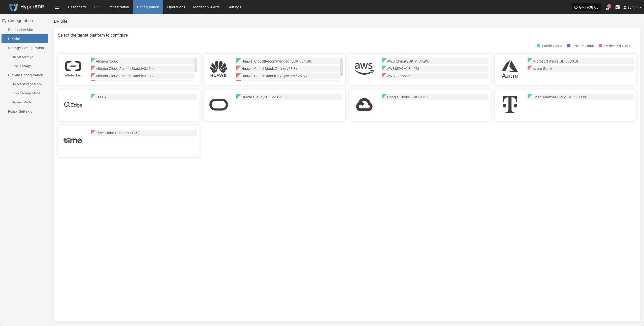This screenshot has width=644, height=326.
Task: Select Alibaba Cloud Apsara Stack(v3.18.x)
Action: (x=143, y=76)
